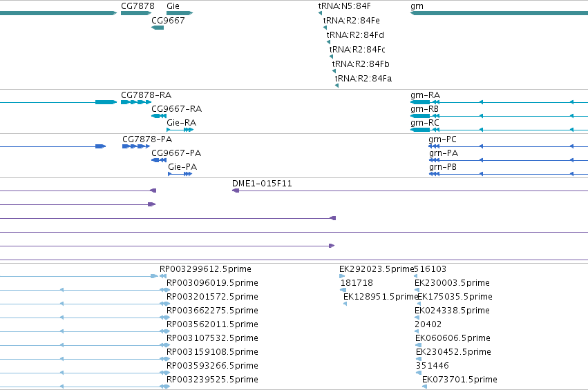Click the tRNA:R2:84Fa label

tap(363, 79)
